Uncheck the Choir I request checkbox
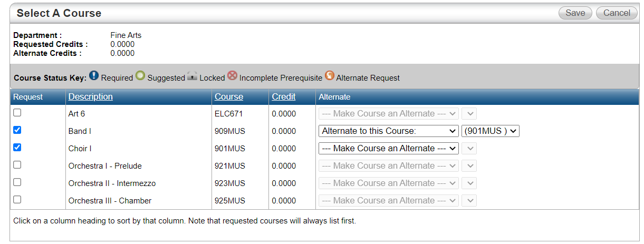Image resolution: width=644 pixels, height=244 pixels. [17, 148]
